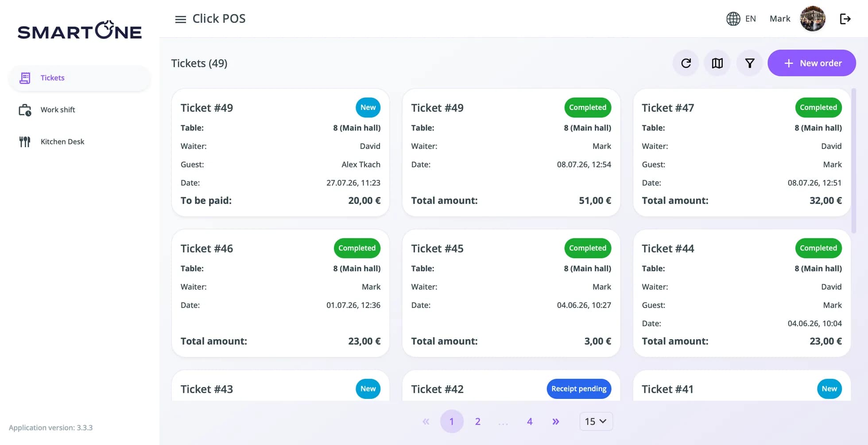Click the logout icon

point(845,19)
